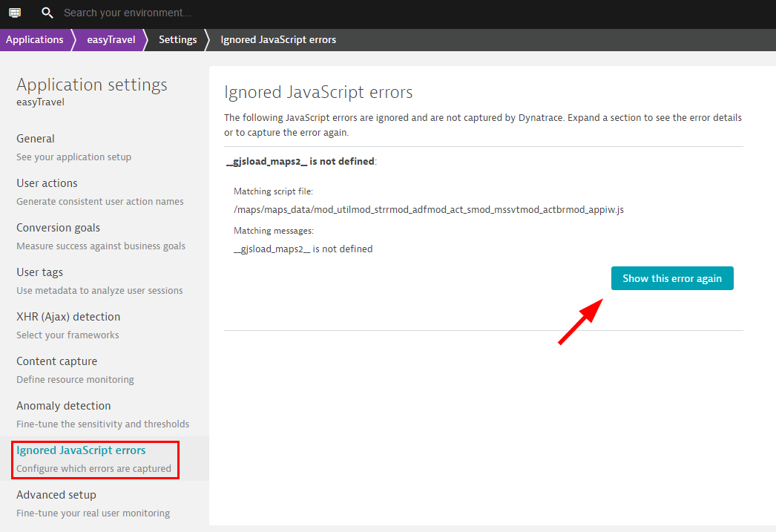Viewport: 776px width, 532px height.
Task: Click the matching script file path
Action: 428,210
